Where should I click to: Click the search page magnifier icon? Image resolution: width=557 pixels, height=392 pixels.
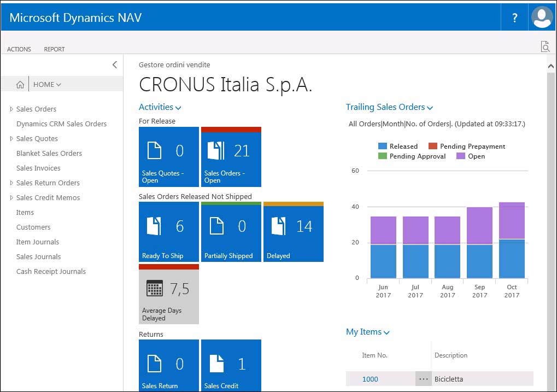coord(545,47)
